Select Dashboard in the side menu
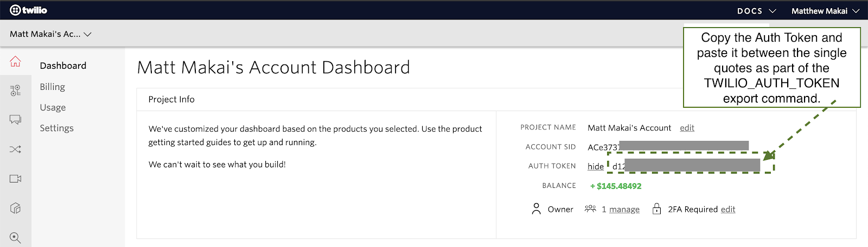Image resolution: width=868 pixels, height=247 pixels. 63,66
